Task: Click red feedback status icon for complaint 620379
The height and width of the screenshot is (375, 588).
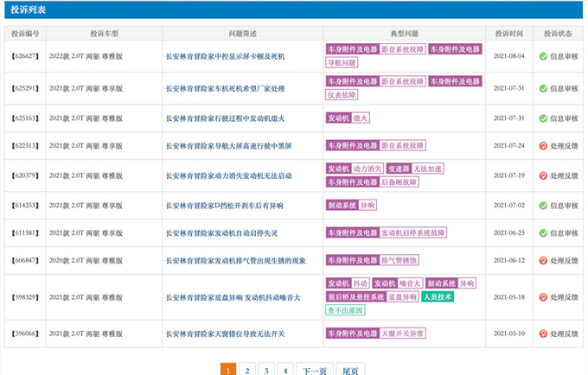Action: click(543, 175)
